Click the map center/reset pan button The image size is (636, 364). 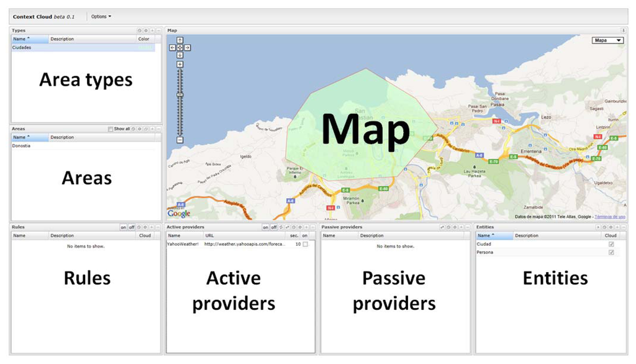click(x=179, y=47)
